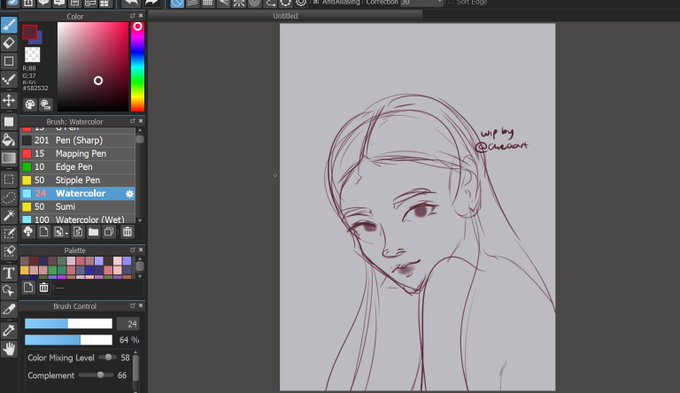Select the Bucket fill tool

(9, 140)
